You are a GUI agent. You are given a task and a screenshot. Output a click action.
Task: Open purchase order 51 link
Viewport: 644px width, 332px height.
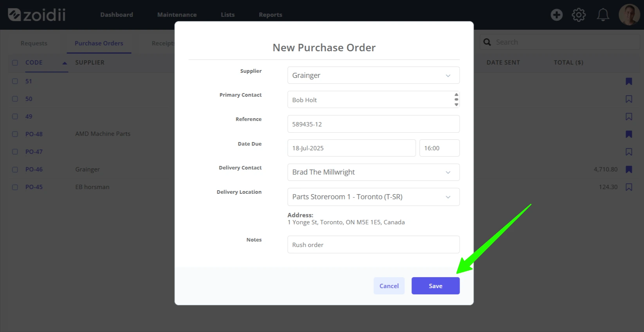tap(29, 81)
